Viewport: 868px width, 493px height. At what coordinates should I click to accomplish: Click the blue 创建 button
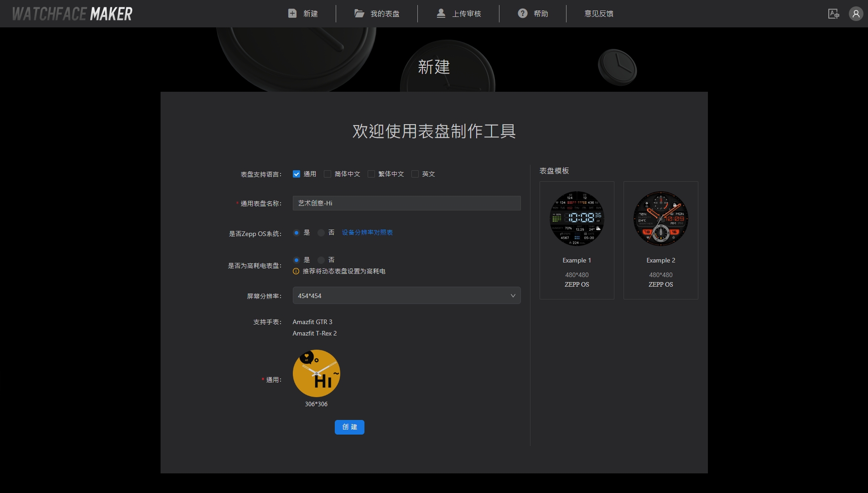coord(349,427)
